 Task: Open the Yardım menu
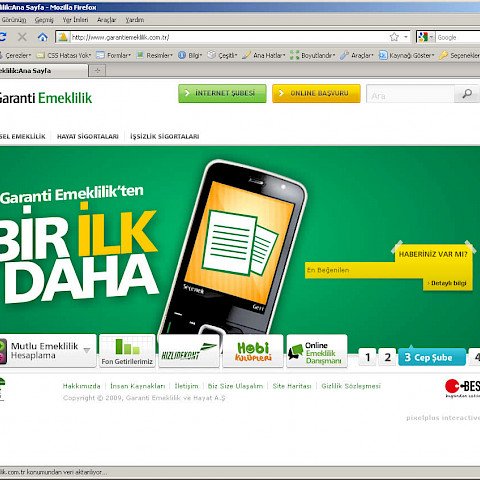point(135,20)
